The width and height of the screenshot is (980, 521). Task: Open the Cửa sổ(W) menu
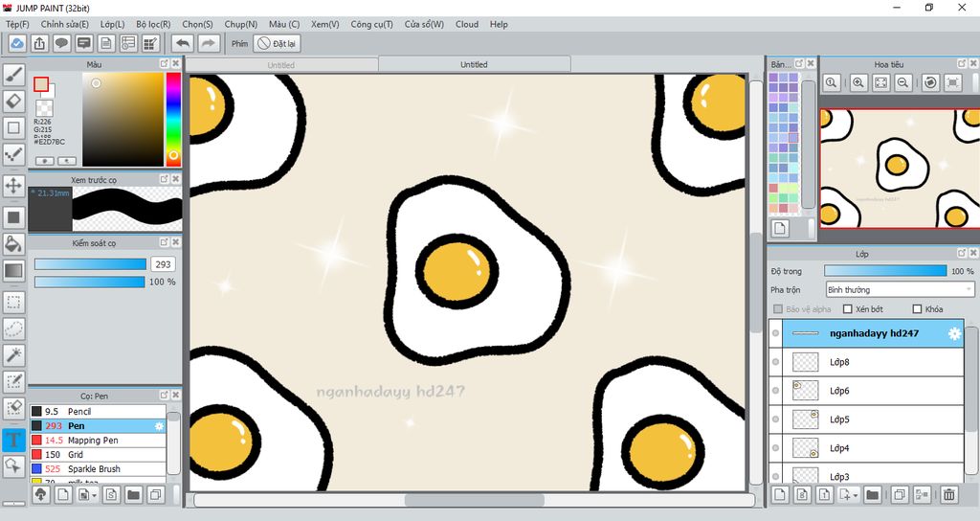424,24
